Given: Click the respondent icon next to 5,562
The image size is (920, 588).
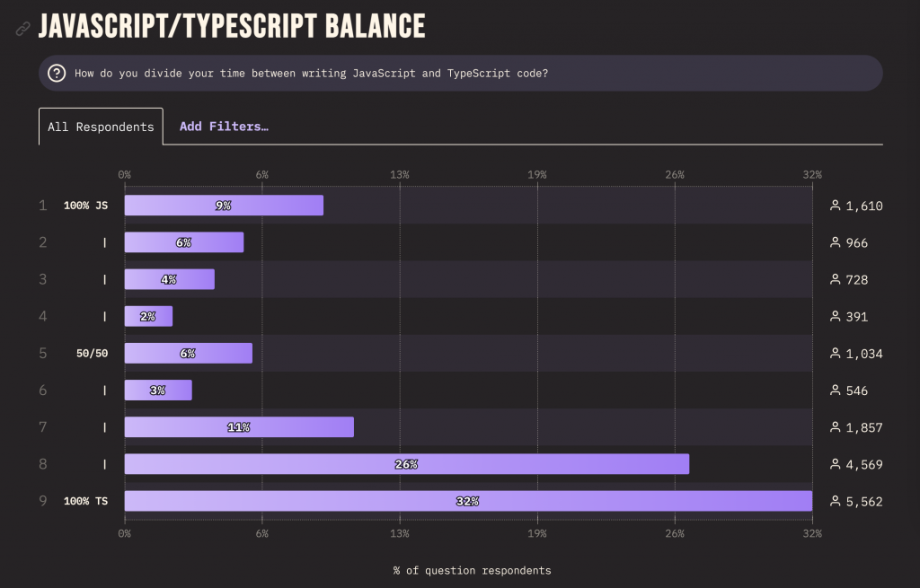Looking at the screenshot, I should pos(836,501).
